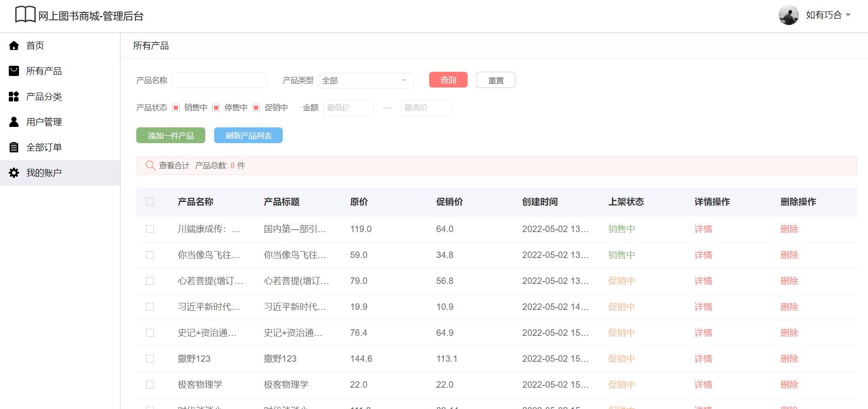Image resolution: width=868 pixels, height=409 pixels.
Task: Open 详情 for 心若菩提 row
Action: tap(703, 281)
